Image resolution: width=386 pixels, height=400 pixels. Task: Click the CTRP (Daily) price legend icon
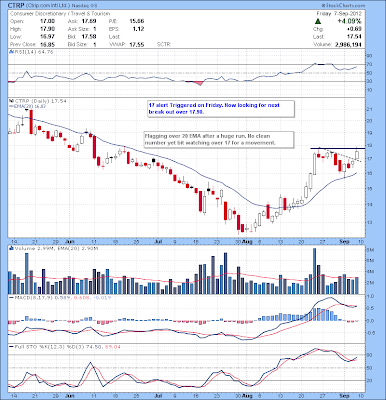10,101
